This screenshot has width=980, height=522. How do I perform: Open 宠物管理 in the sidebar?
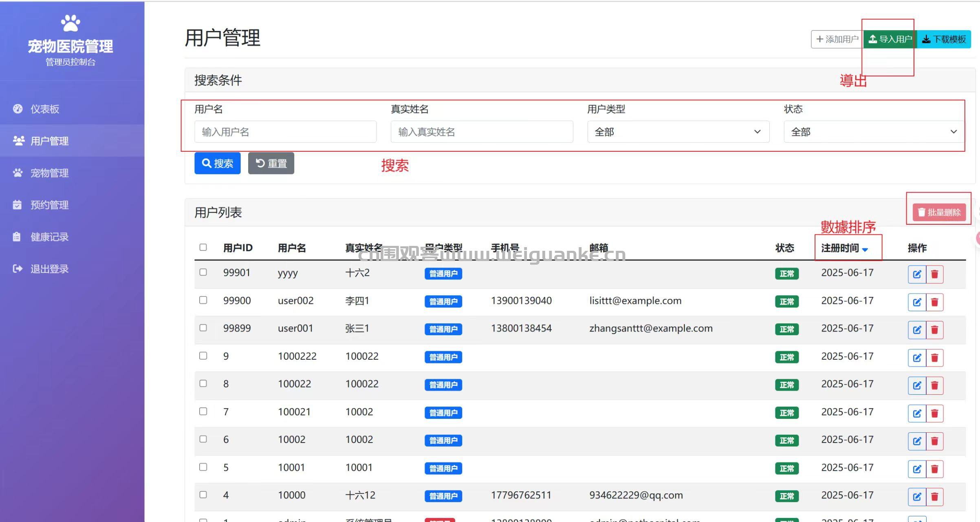pos(49,173)
